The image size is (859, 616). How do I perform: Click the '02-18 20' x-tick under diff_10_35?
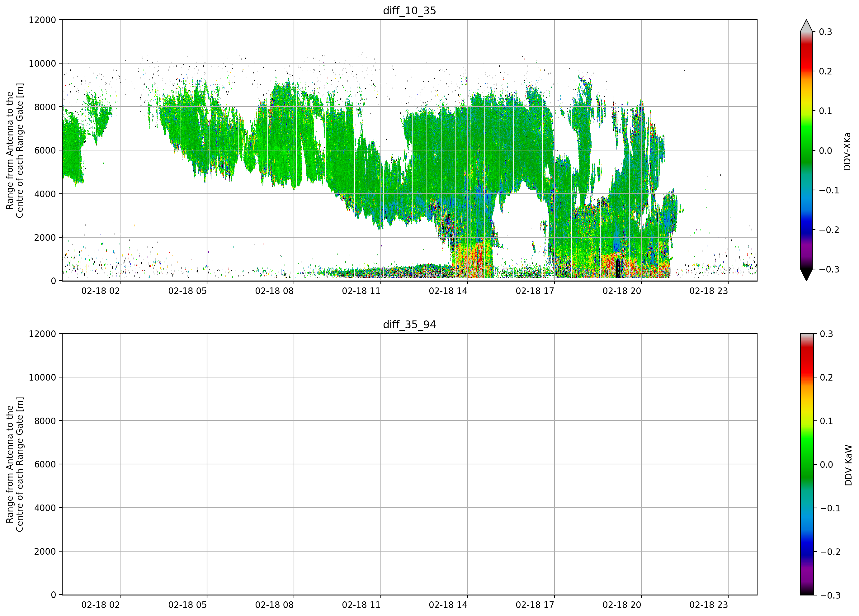tap(622, 291)
